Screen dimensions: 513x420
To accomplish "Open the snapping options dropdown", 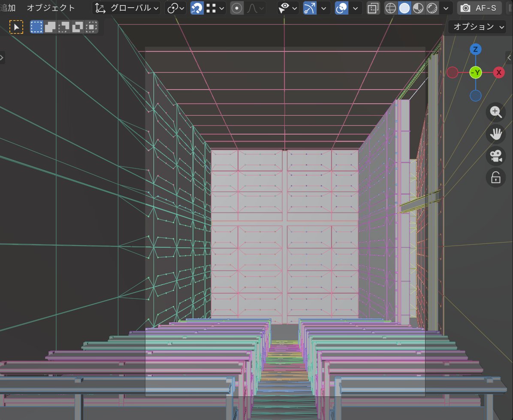I will [x=215, y=8].
